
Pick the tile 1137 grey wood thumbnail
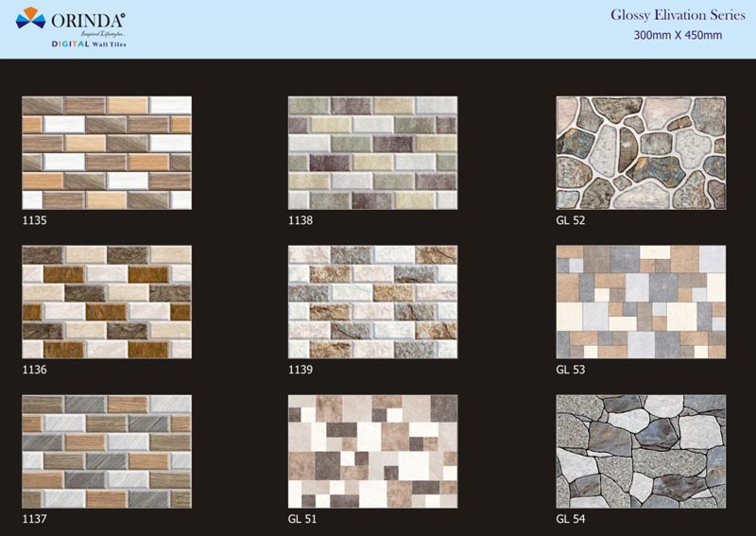point(107,451)
